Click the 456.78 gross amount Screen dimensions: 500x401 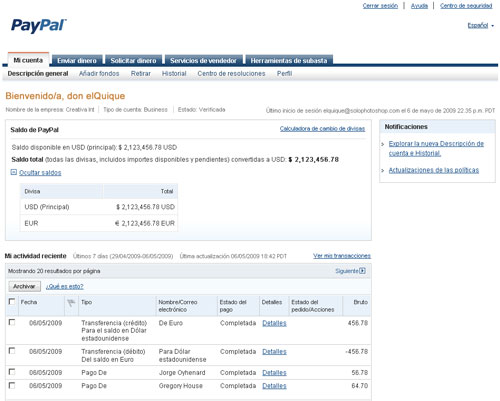click(x=358, y=323)
